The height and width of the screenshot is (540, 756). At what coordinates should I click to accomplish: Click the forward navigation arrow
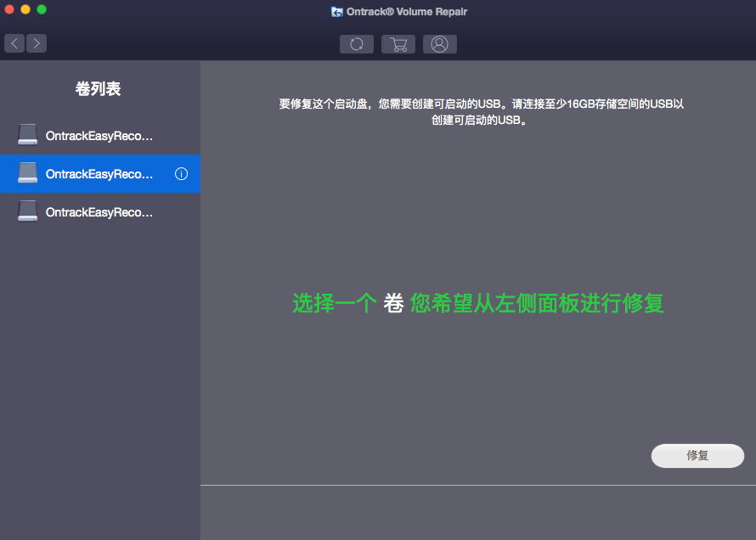[37, 43]
